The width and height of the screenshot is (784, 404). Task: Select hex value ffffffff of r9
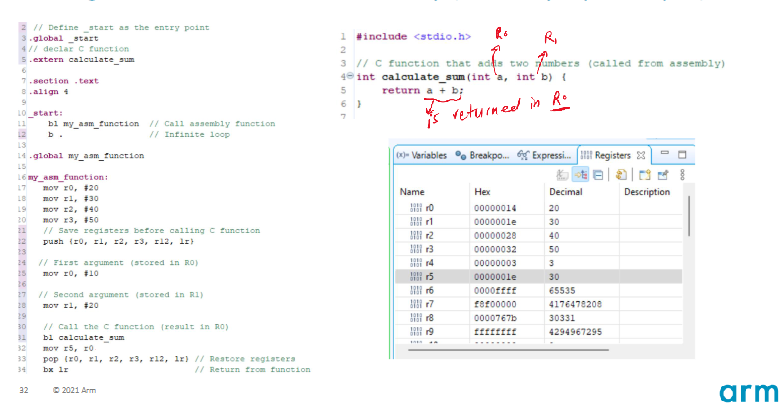(495, 332)
